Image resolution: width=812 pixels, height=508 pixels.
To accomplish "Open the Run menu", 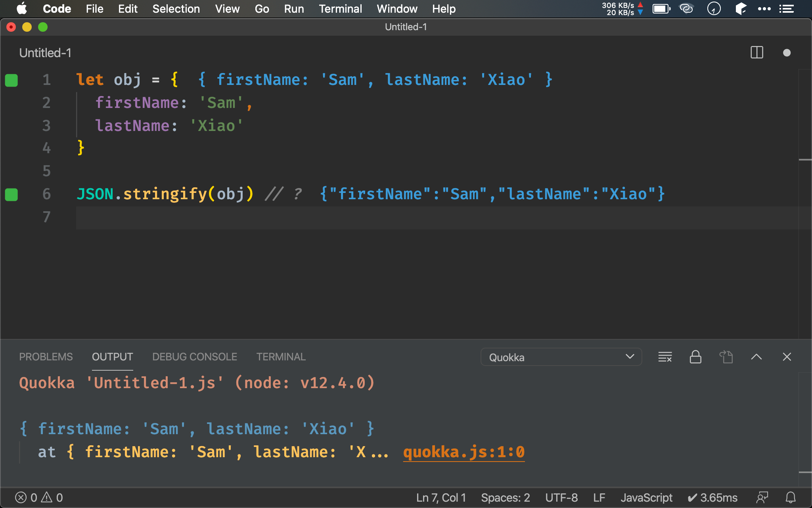I will point(294,9).
